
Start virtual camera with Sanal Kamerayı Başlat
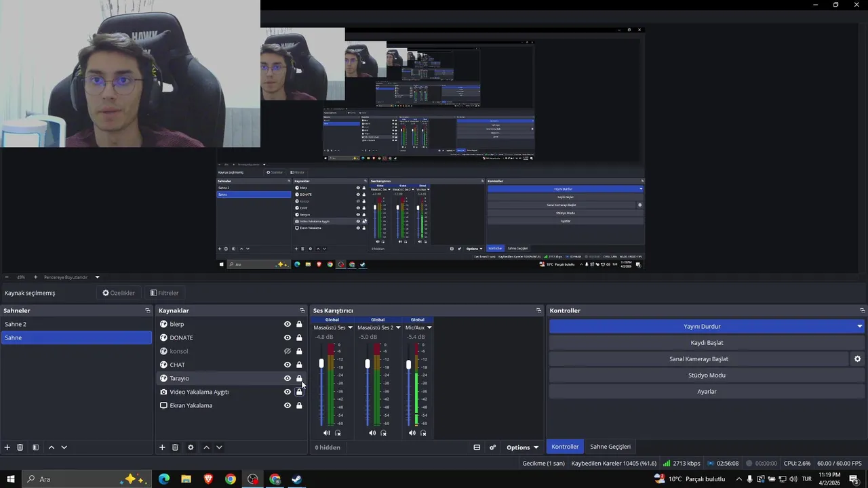coord(698,359)
